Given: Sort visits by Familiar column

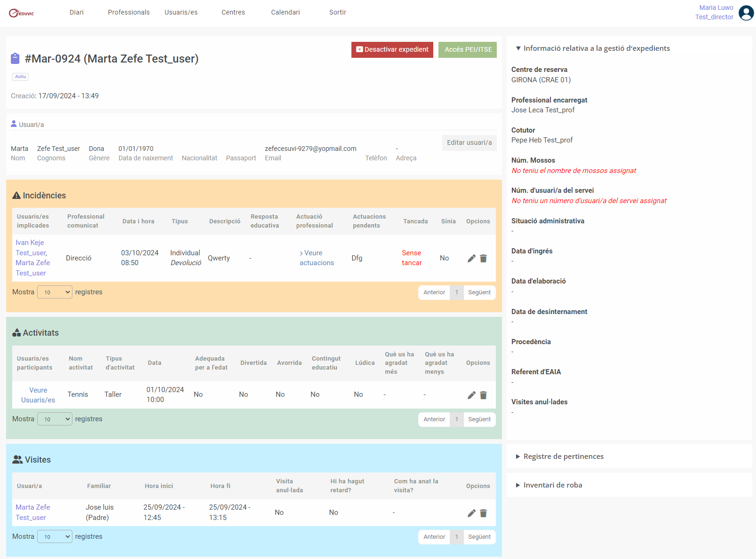Looking at the screenshot, I should point(99,486).
